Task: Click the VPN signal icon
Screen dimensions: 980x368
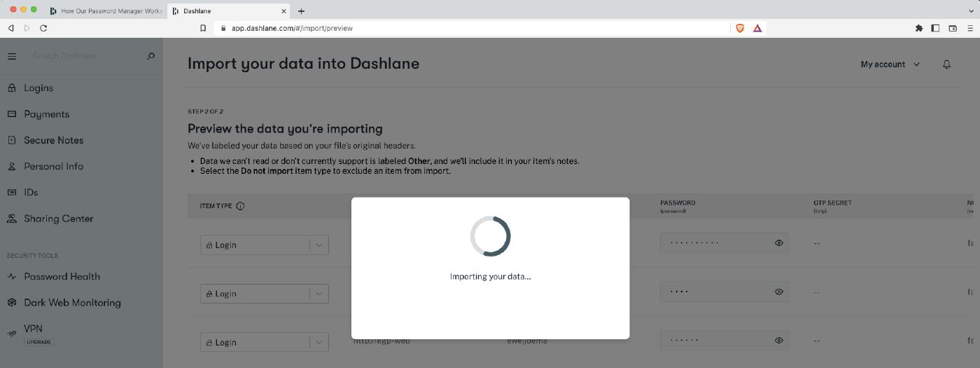Action: (11, 334)
